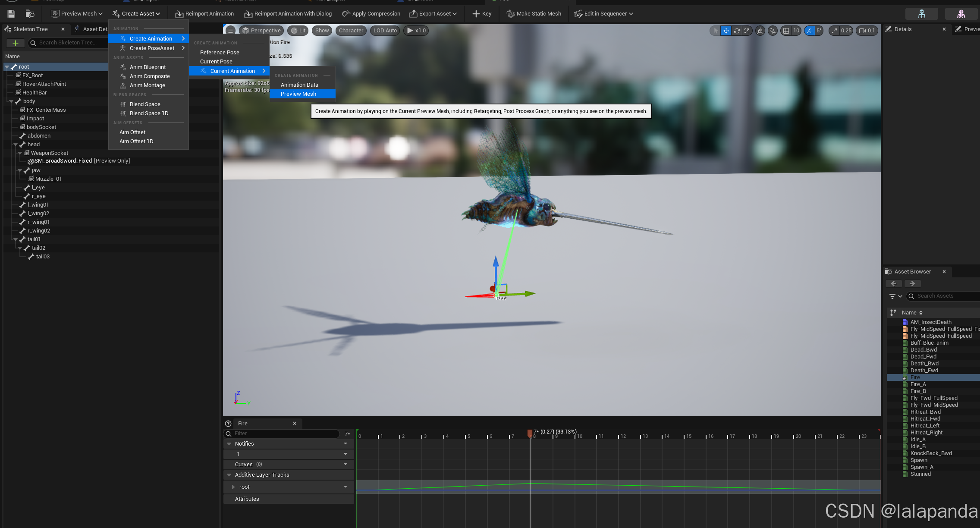Toggle rotation angle snapping
Viewport: 980px width, 528px height.
coord(810,31)
